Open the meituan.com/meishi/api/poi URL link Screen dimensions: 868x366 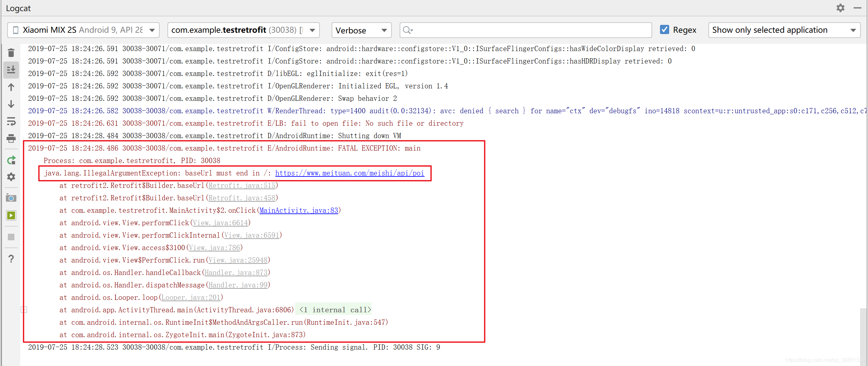tap(349, 173)
